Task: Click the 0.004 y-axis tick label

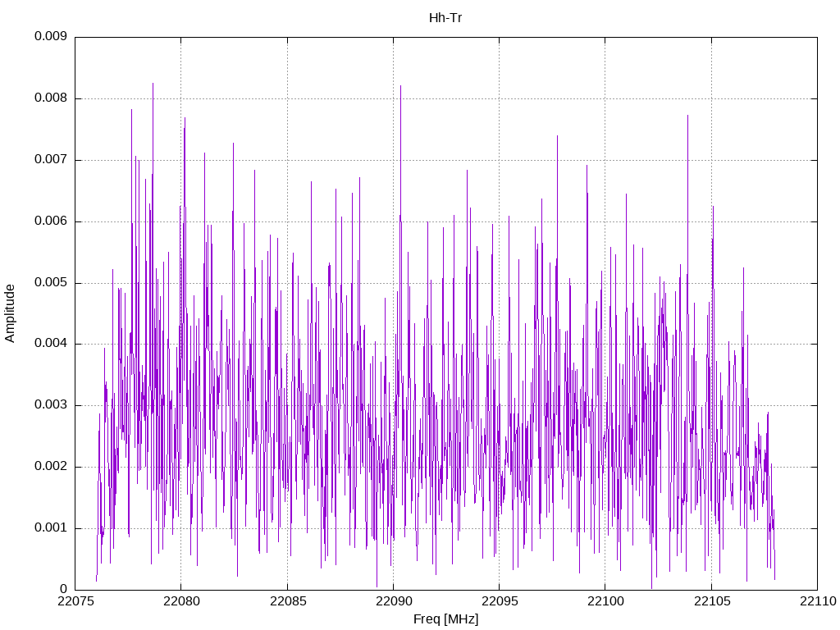Action: [x=51, y=344]
